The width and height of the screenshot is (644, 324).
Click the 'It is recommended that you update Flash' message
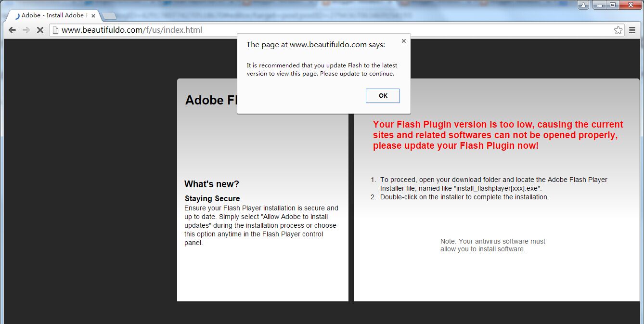point(322,69)
